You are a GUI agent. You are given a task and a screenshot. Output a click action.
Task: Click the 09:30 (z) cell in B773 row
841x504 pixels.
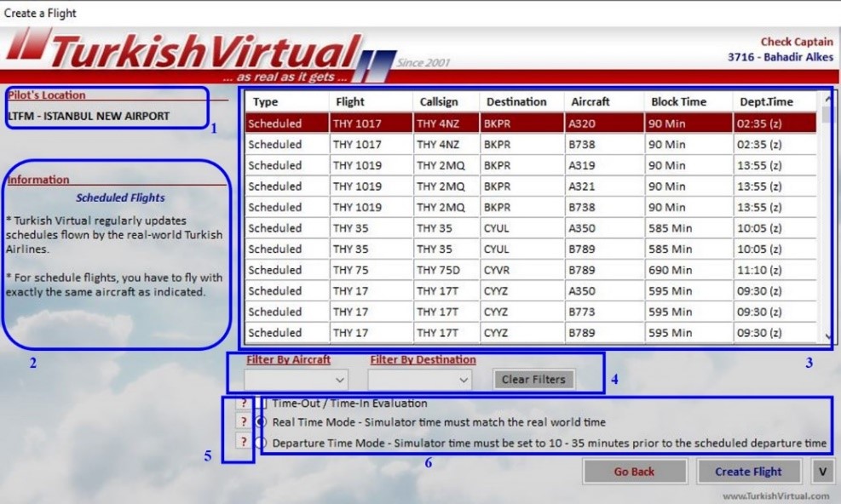point(775,312)
